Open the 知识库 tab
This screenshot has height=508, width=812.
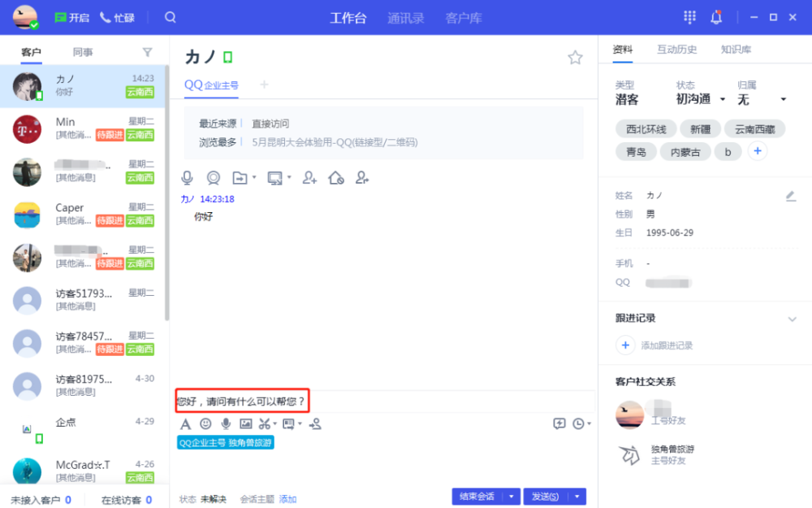pyautogui.click(x=736, y=50)
